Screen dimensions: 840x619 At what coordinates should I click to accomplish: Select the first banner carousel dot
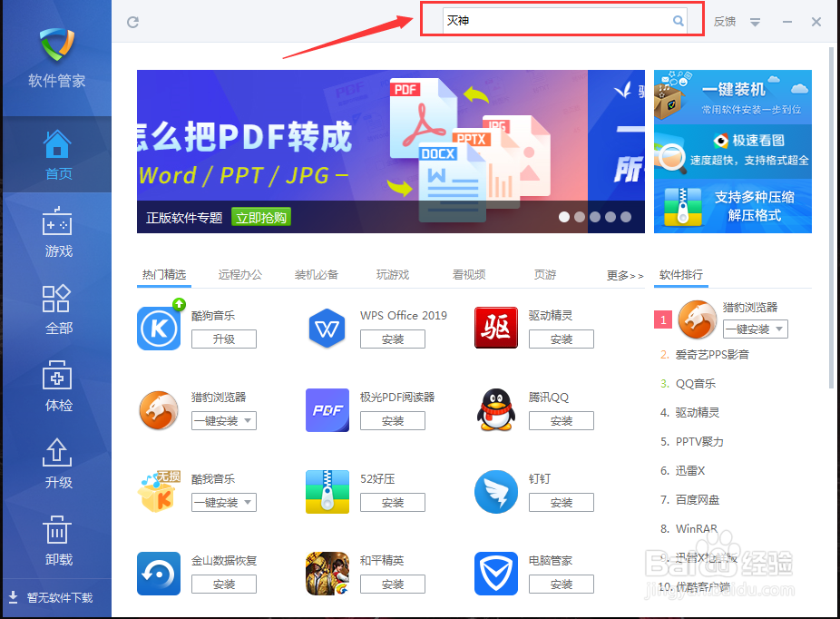click(564, 217)
